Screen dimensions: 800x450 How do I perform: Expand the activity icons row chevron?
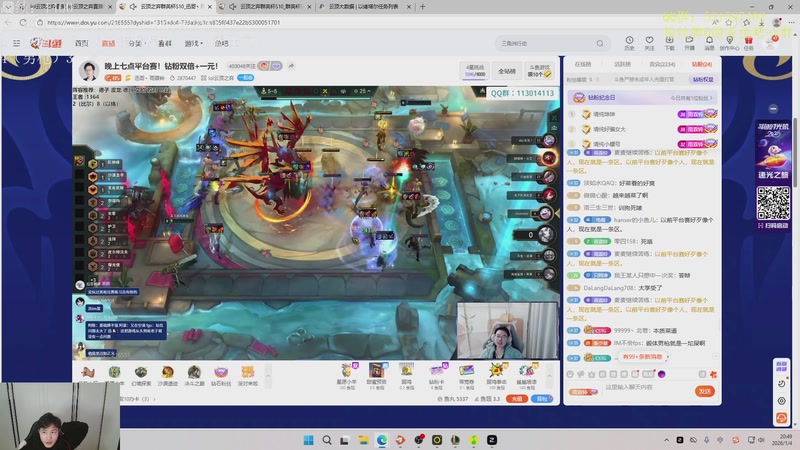tap(268, 377)
